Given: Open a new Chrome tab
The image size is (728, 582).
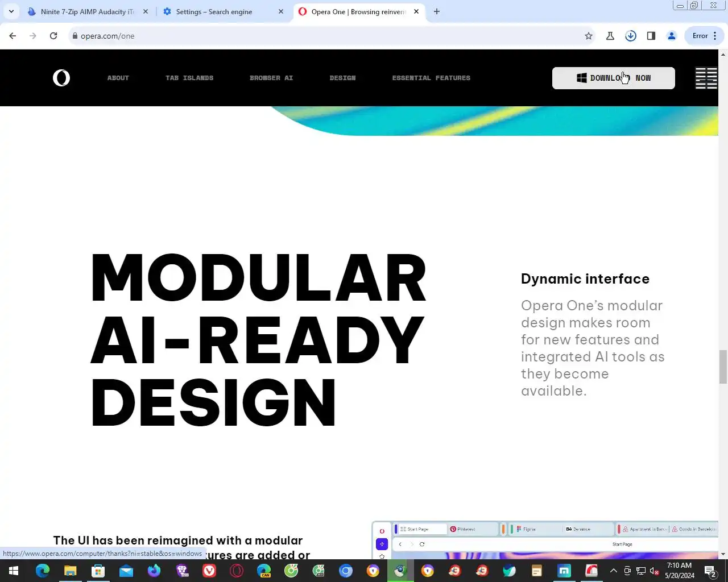Looking at the screenshot, I should coord(437,11).
